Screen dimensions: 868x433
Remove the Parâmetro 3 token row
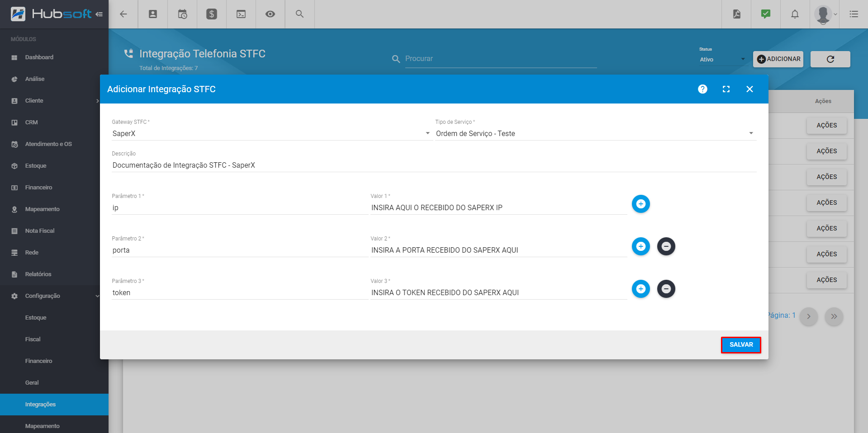[x=666, y=289]
